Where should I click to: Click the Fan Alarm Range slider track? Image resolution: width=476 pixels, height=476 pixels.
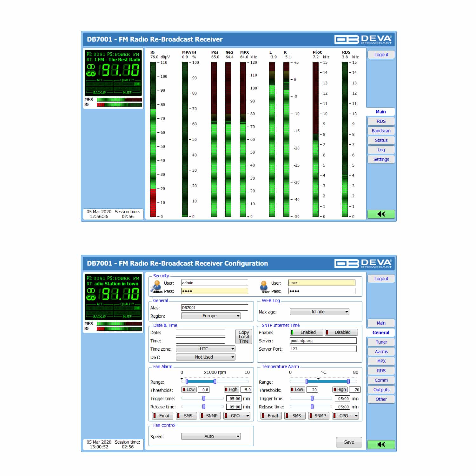coord(215,381)
